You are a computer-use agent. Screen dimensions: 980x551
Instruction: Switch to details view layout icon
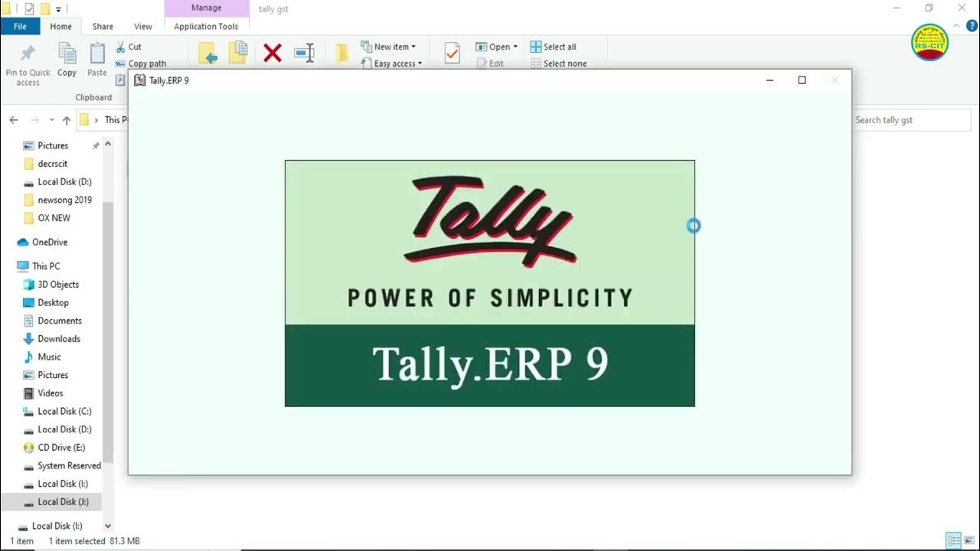pyautogui.click(x=953, y=540)
